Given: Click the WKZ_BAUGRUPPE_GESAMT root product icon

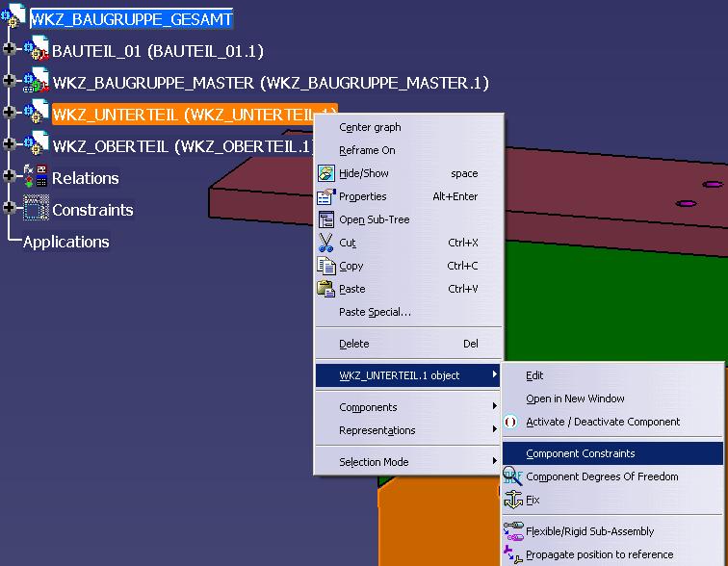Looking at the screenshot, I should click(x=13, y=16).
